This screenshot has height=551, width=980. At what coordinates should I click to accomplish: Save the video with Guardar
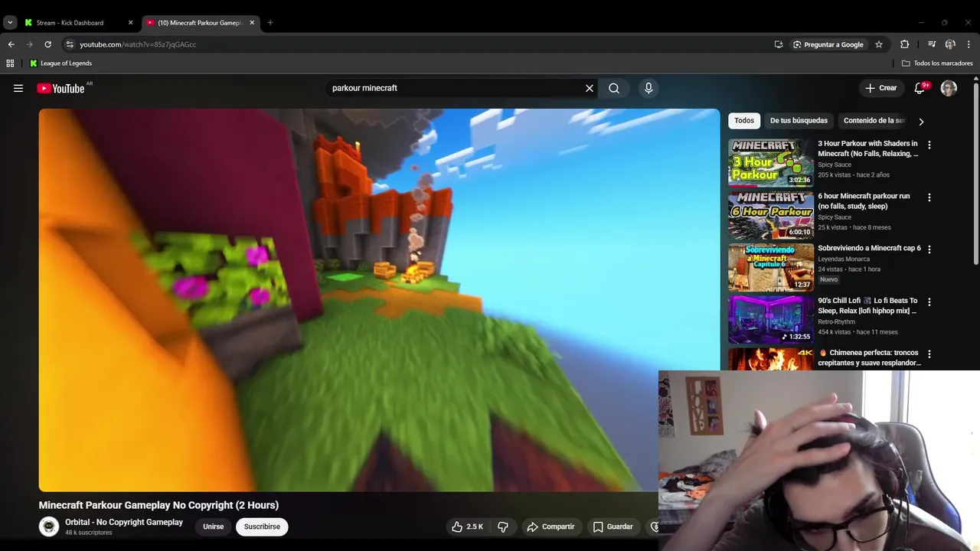[613, 527]
